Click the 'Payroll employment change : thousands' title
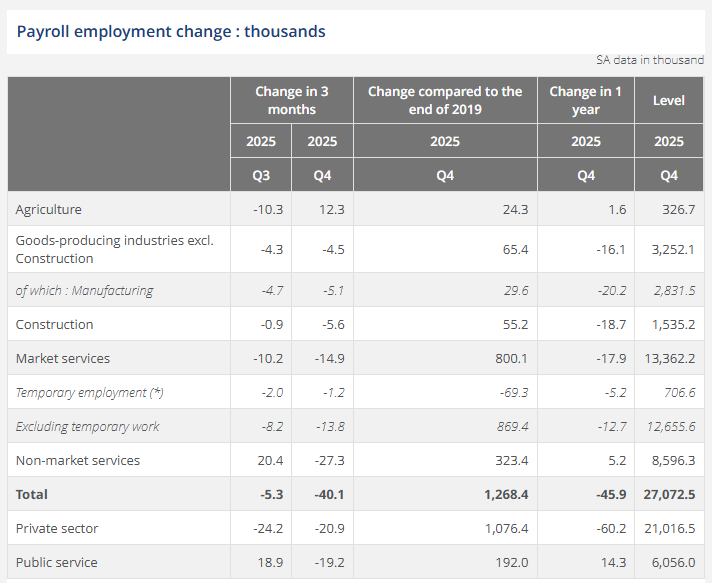712x583 pixels. pos(171,32)
